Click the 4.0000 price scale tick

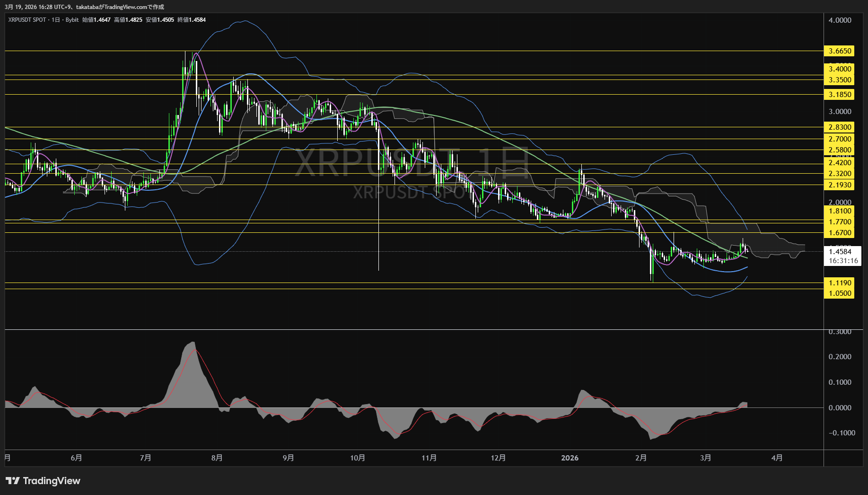coord(840,20)
